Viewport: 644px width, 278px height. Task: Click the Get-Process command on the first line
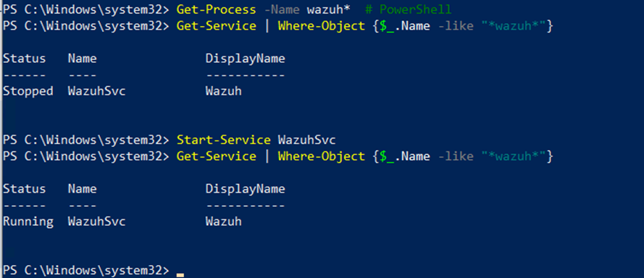pyautogui.click(x=216, y=9)
